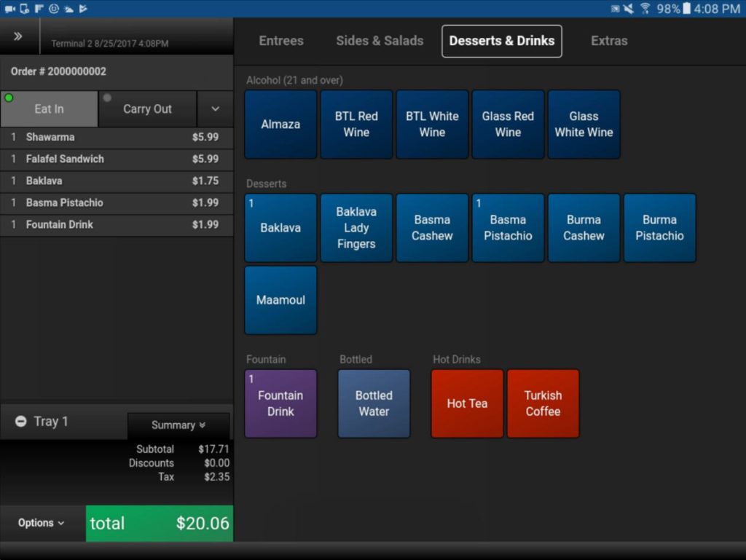Switch to Entrees tab

pos(281,41)
